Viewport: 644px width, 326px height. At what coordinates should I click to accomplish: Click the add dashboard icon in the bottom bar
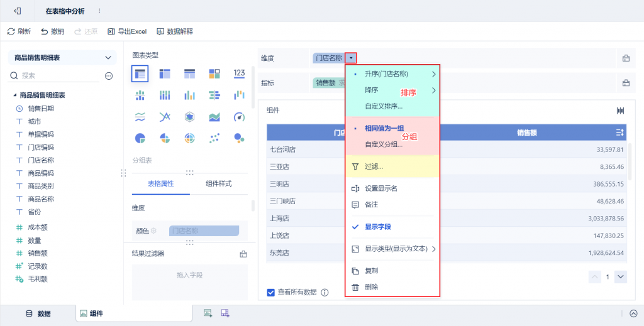[x=225, y=313]
